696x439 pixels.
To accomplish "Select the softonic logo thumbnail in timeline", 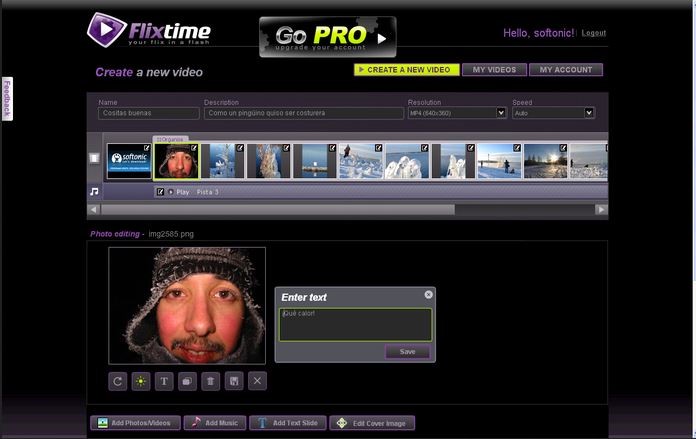I will [129, 161].
